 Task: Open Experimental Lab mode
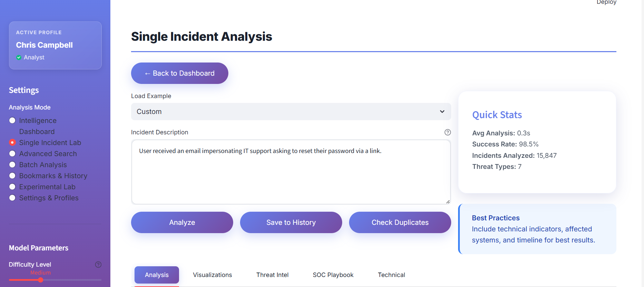pyautogui.click(x=12, y=186)
